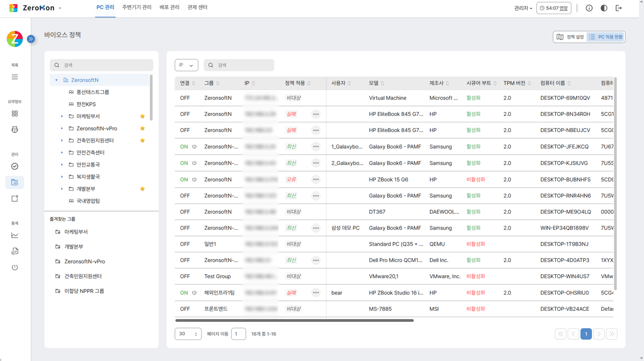Open the ZeroMon product switcher arrow
This screenshot has height=361, width=644.
[x=60, y=8]
